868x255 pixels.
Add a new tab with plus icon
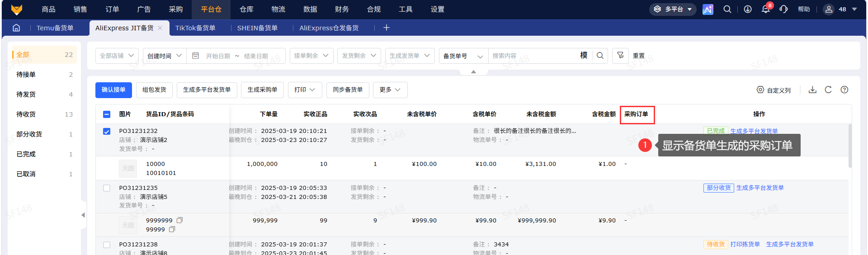point(387,28)
